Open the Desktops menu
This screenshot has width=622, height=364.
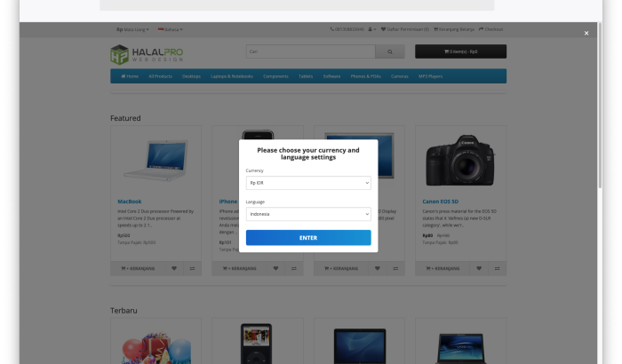(191, 76)
